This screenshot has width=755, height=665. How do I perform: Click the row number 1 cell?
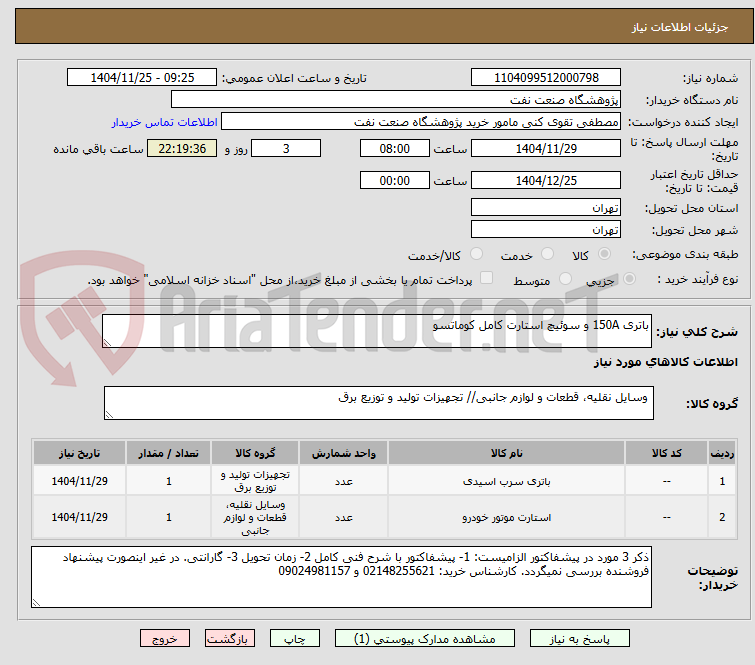tap(722, 481)
